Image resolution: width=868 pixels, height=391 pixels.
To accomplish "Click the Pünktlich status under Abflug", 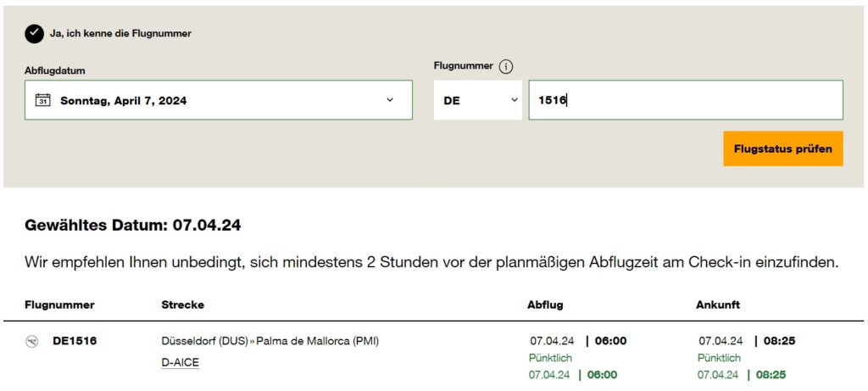I will coord(550,358).
